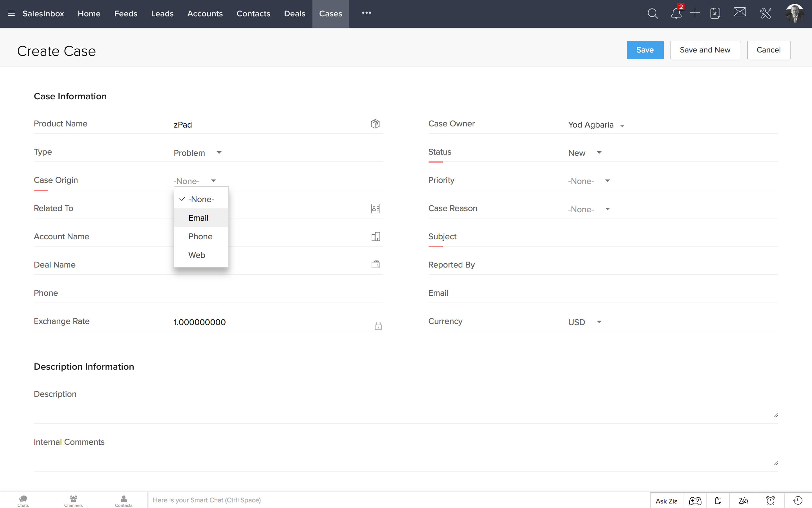Focus the right column Email input field

(673, 293)
